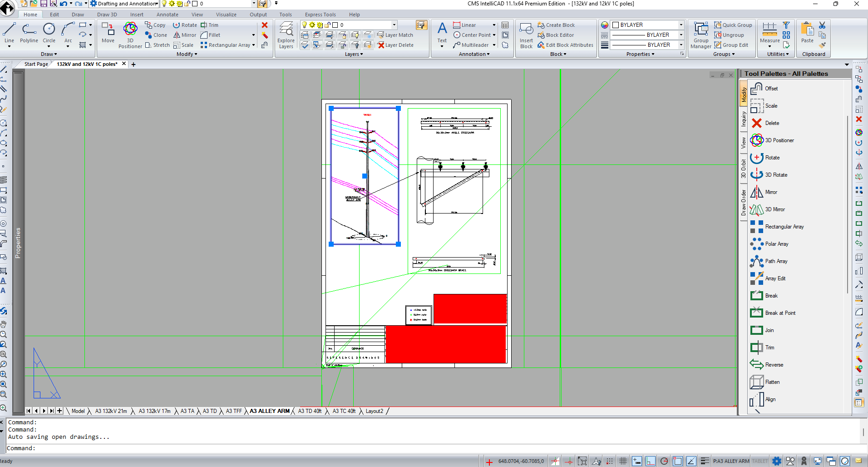Open status bar settings gear
Screen dimensions: 868x467
coord(777,461)
